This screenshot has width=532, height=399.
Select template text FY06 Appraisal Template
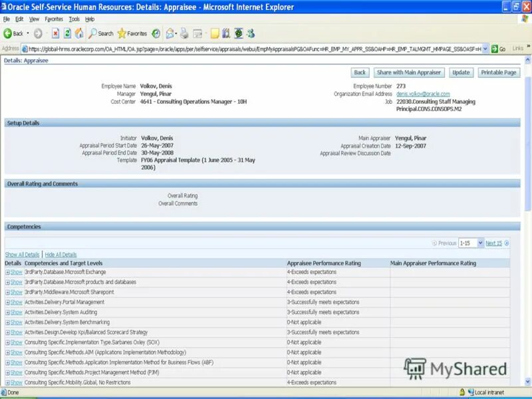point(170,160)
